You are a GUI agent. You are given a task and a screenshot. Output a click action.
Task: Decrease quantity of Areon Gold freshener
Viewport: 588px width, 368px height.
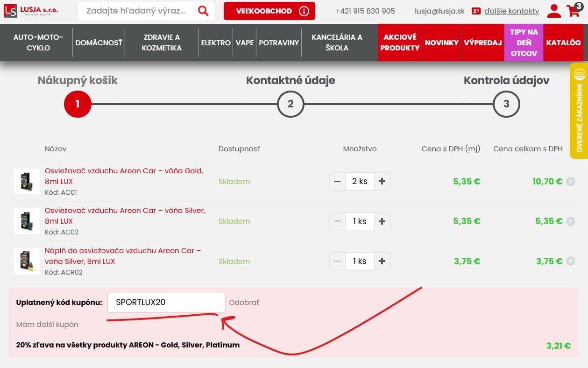pyautogui.click(x=337, y=182)
